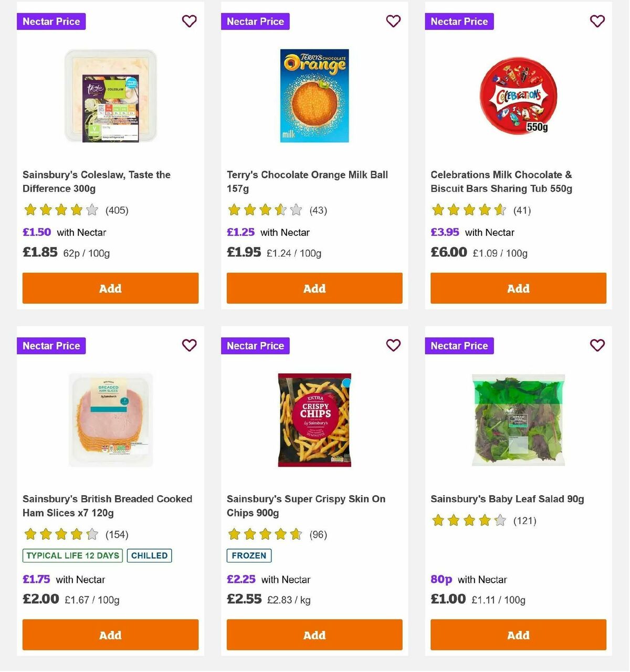Click the reviews count on Breaded Ham Slices
630x672 pixels.
pyautogui.click(x=117, y=534)
